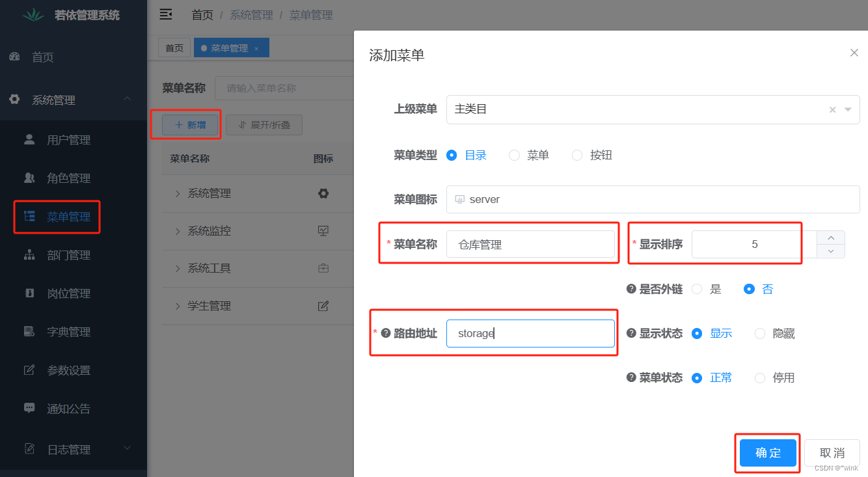Click the 确定 button

pos(768,453)
